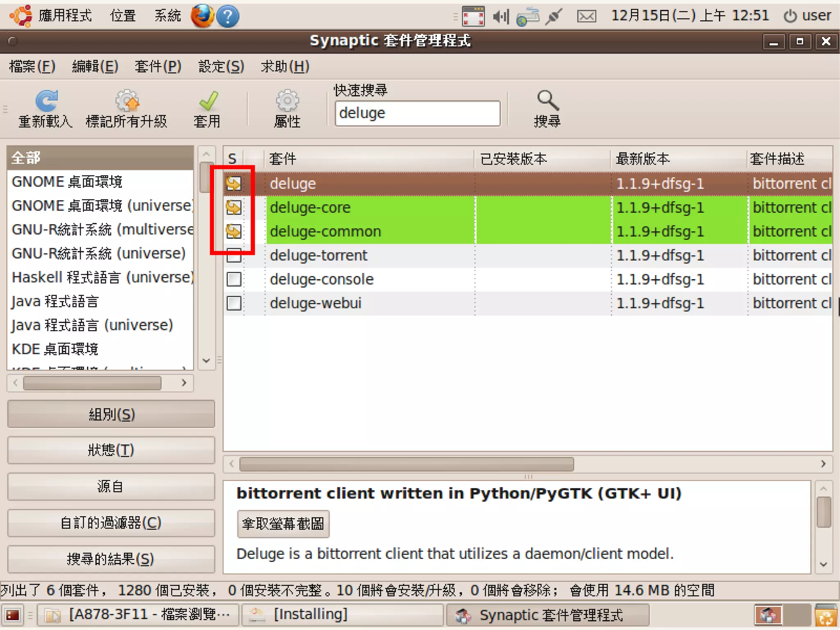Open the Applications (應用程式) panel menu
Image resolution: width=840 pixels, height=630 pixels.
(65, 16)
